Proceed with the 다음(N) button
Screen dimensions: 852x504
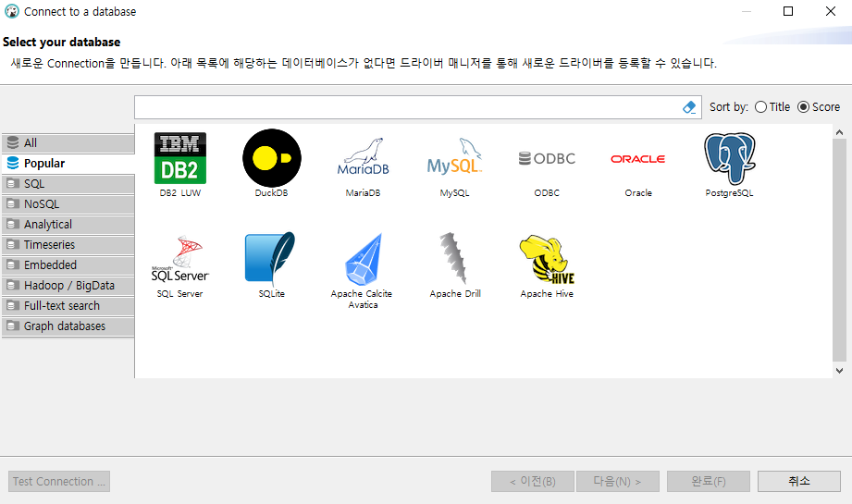click(x=618, y=481)
